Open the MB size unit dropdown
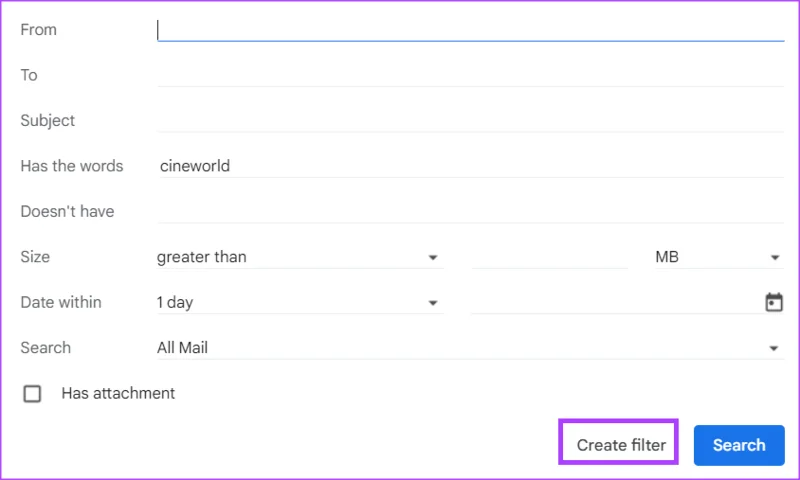 pos(718,257)
